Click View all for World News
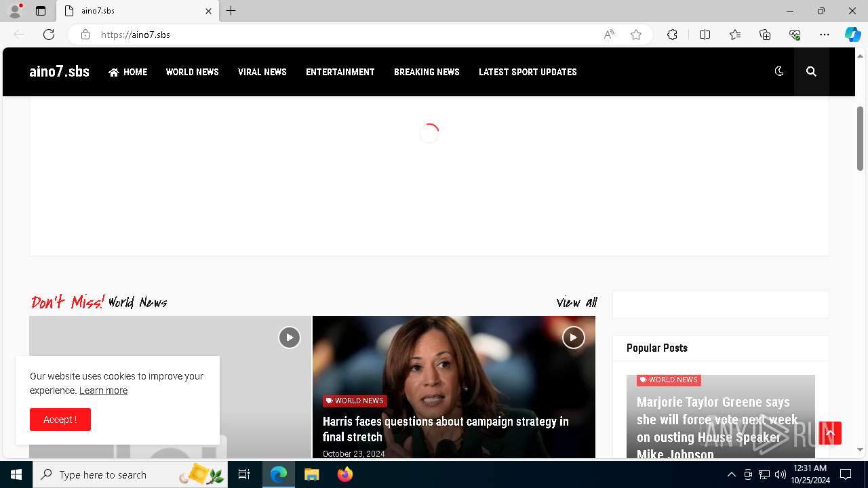This screenshot has height=488, width=868. point(576,302)
